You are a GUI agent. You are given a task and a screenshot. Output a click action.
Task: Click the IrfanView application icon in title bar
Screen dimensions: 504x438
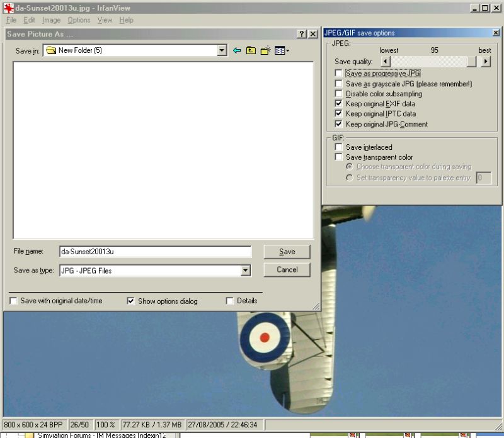point(9,8)
